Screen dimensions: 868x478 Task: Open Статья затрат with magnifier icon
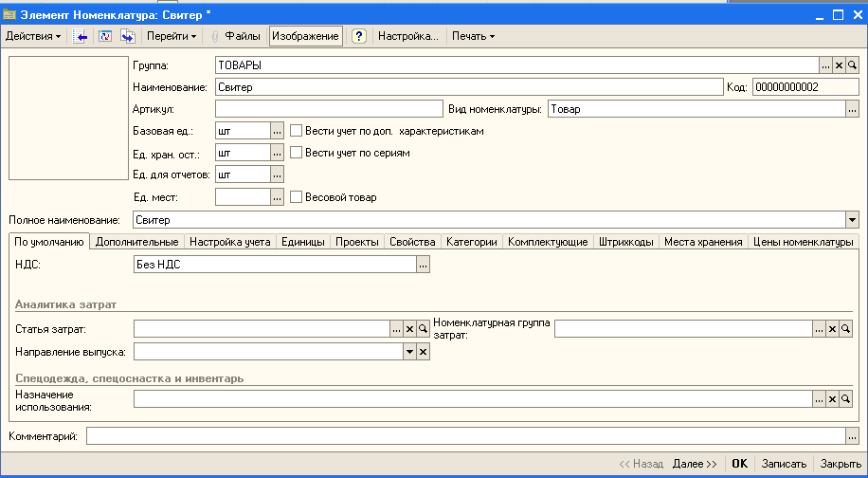[423, 329]
